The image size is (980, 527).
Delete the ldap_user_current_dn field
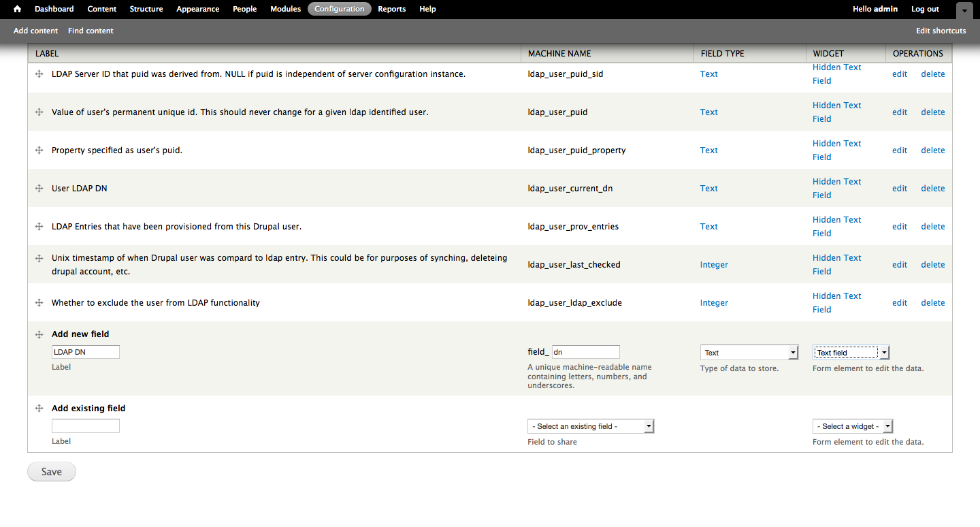coord(933,189)
